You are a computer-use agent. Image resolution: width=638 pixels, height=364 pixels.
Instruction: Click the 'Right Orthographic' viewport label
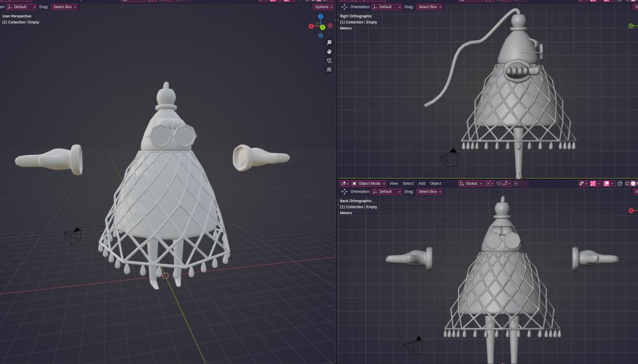click(x=355, y=17)
